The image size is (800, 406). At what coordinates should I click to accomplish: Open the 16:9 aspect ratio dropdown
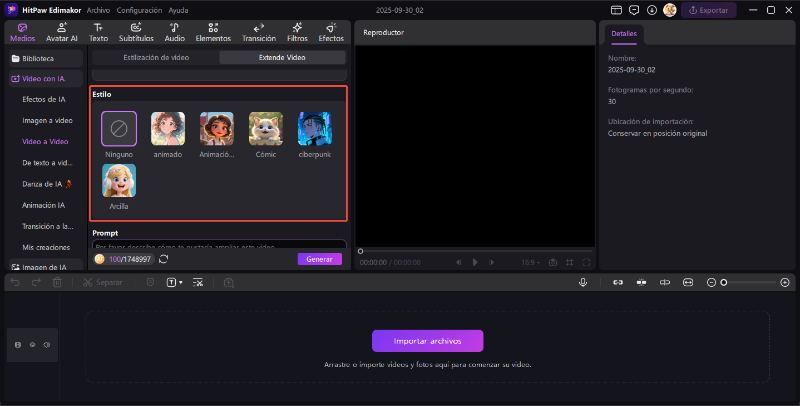(530, 262)
